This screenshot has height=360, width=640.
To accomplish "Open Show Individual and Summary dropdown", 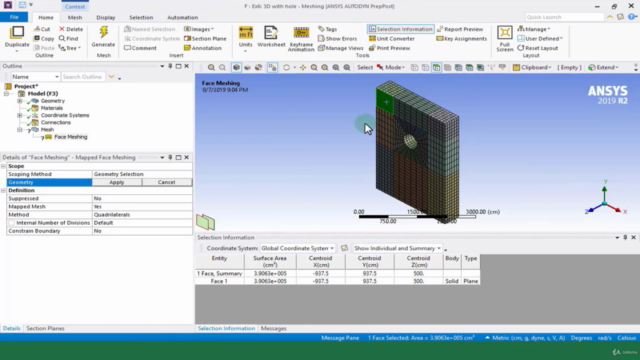I will (397, 248).
